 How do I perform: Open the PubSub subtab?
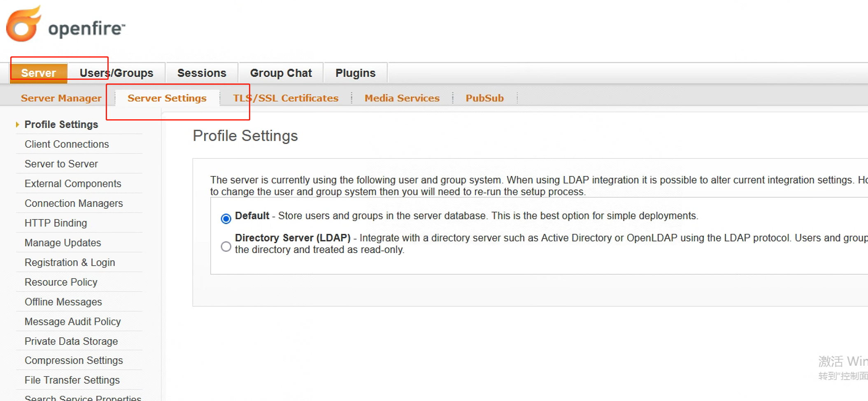(485, 98)
